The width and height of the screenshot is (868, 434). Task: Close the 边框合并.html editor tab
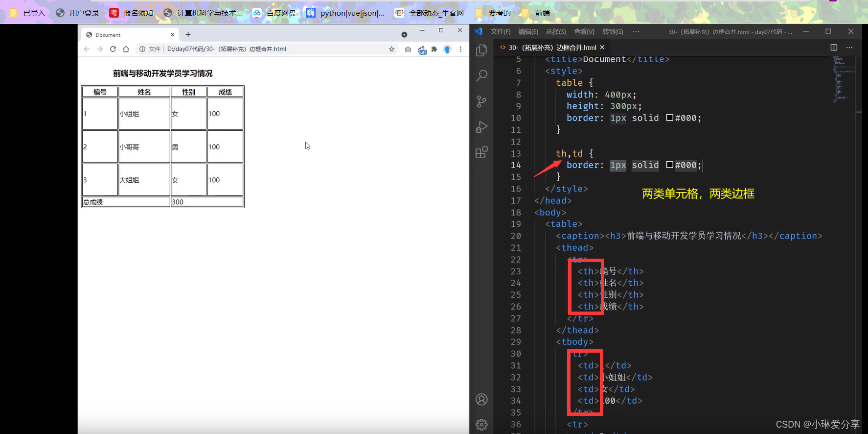click(602, 48)
